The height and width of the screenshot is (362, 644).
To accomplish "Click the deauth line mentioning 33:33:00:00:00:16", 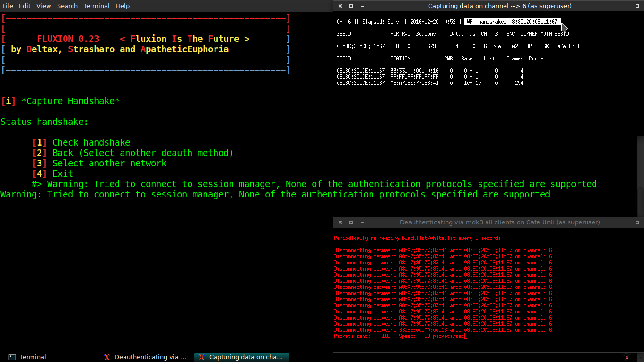I will coord(443,330).
